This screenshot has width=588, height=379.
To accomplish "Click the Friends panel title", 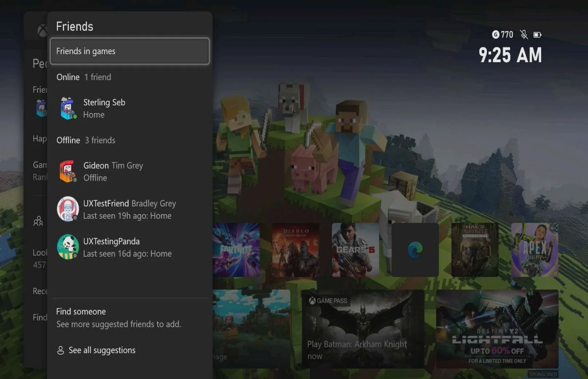I will tap(74, 27).
